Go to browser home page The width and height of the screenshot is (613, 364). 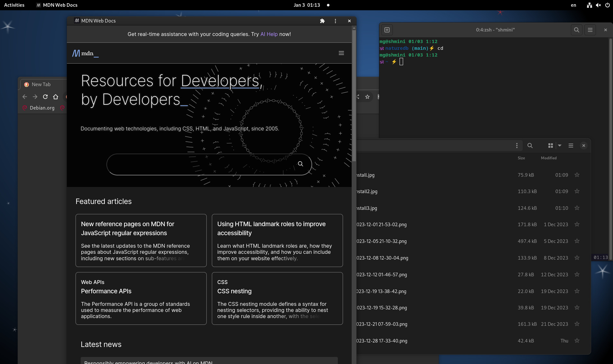pos(56,97)
